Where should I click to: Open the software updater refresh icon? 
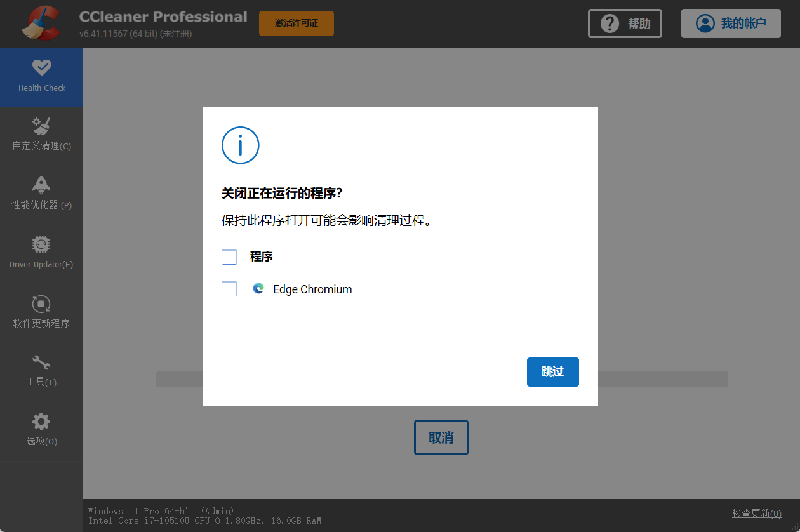click(42, 303)
